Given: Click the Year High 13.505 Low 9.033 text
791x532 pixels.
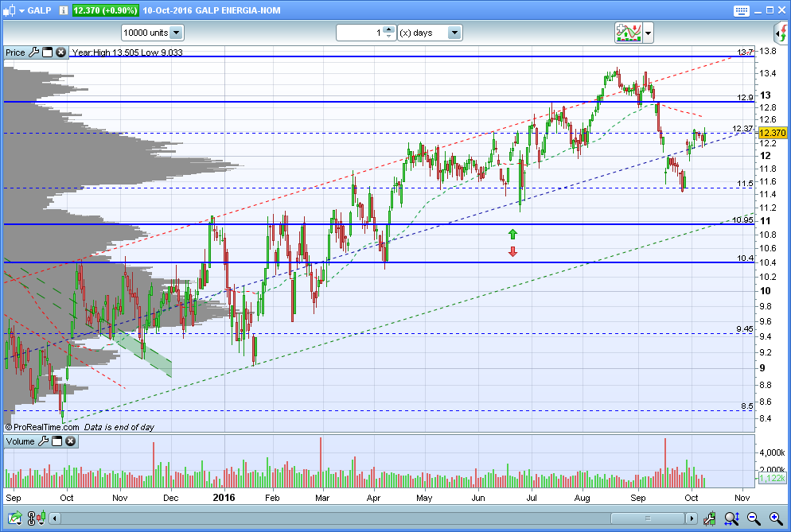Looking at the screenshot, I should coord(127,52).
